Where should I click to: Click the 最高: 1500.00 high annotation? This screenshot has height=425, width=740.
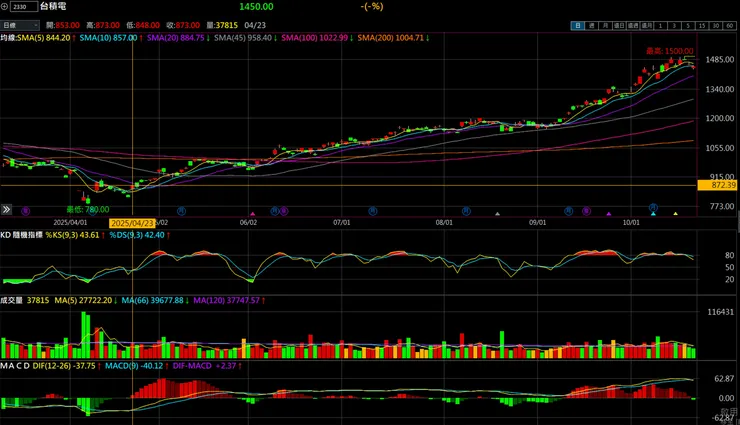click(670, 51)
